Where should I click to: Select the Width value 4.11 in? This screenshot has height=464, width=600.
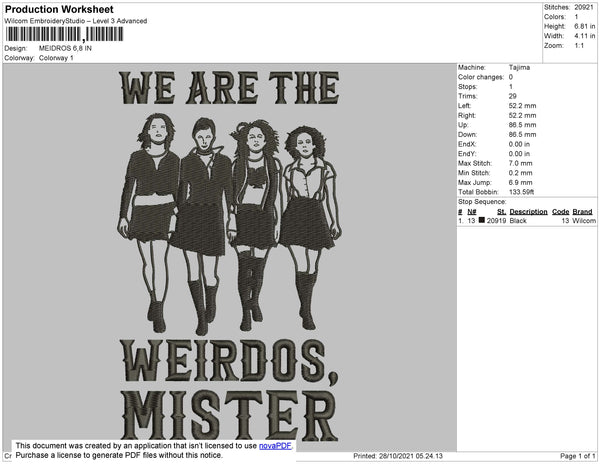point(584,36)
